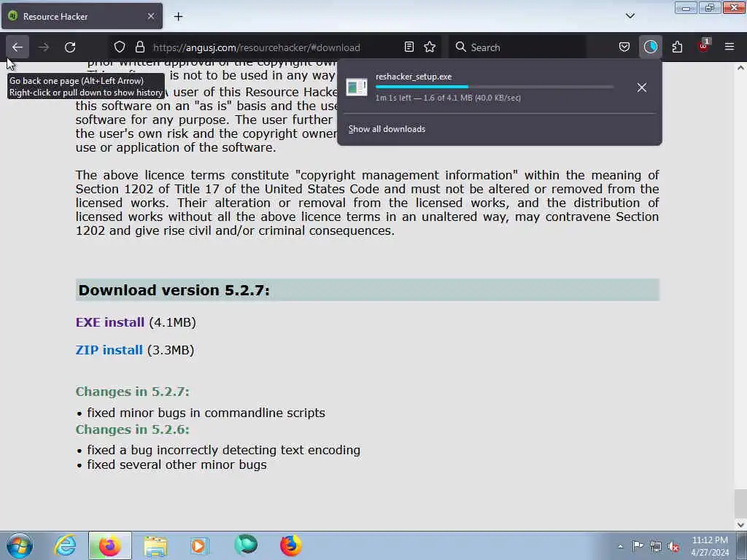Click the scrollbar up arrow
747x560 pixels.
pos(740,68)
